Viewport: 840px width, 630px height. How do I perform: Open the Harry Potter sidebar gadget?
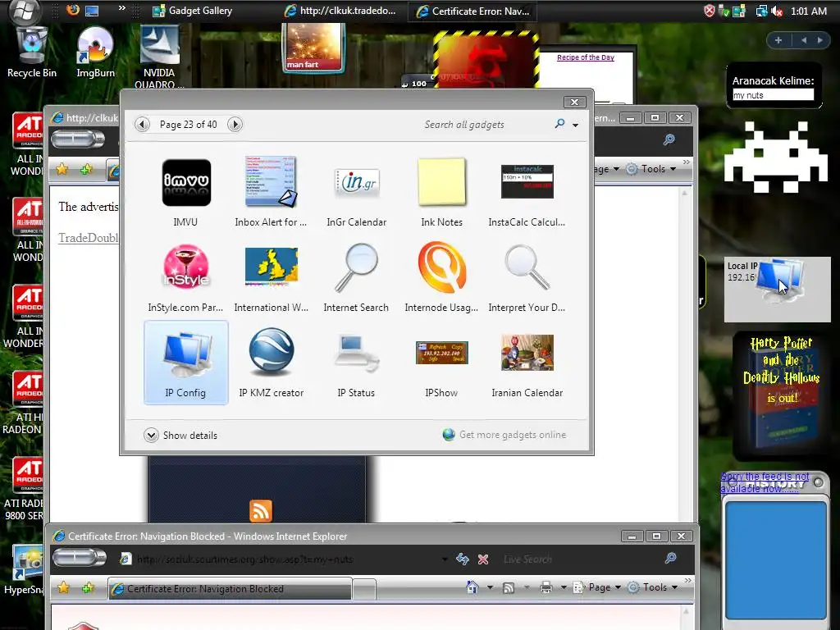coord(782,395)
